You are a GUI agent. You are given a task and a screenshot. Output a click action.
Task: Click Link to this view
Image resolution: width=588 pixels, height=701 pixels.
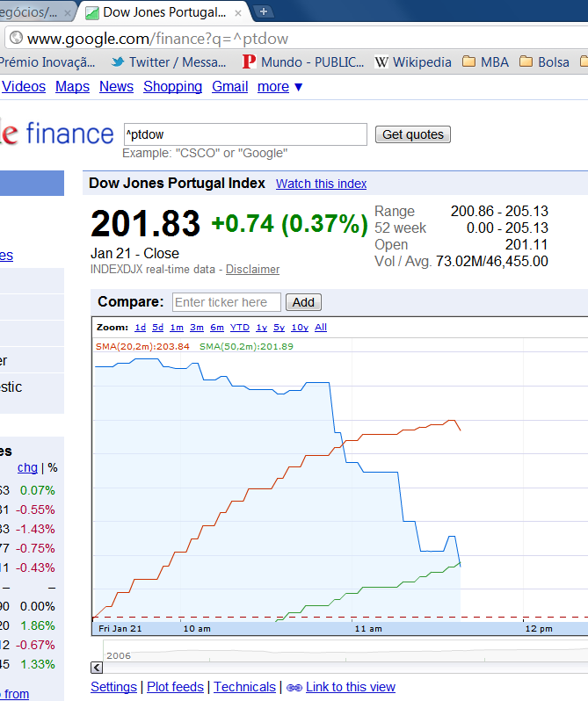click(x=351, y=687)
